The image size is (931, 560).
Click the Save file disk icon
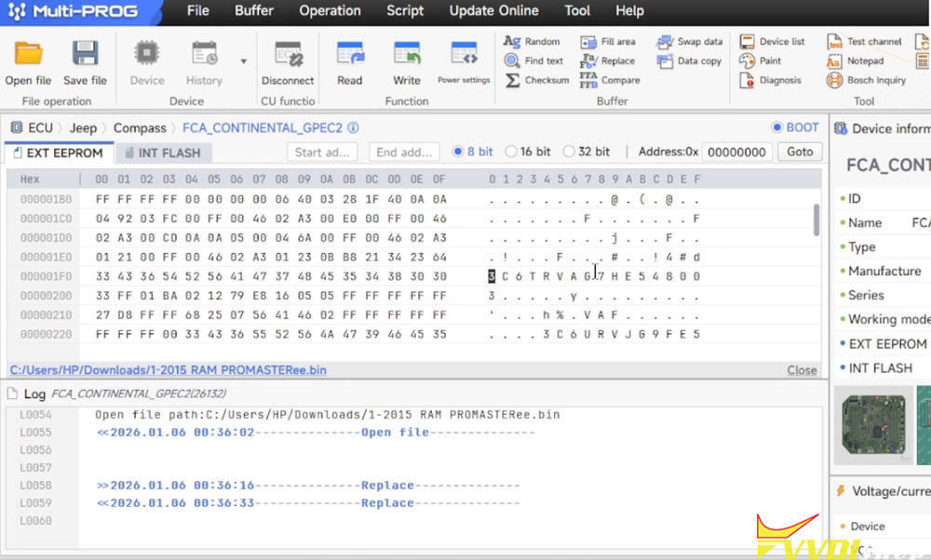tap(85, 55)
